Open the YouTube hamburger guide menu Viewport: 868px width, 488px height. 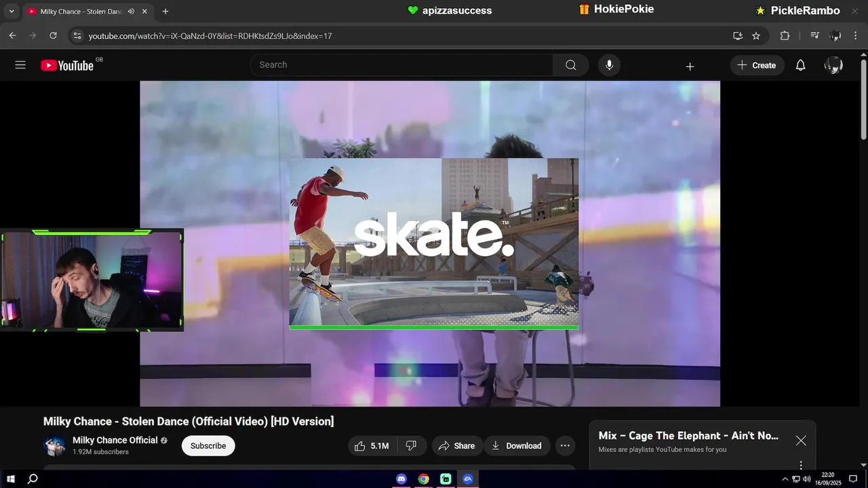tap(20, 65)
